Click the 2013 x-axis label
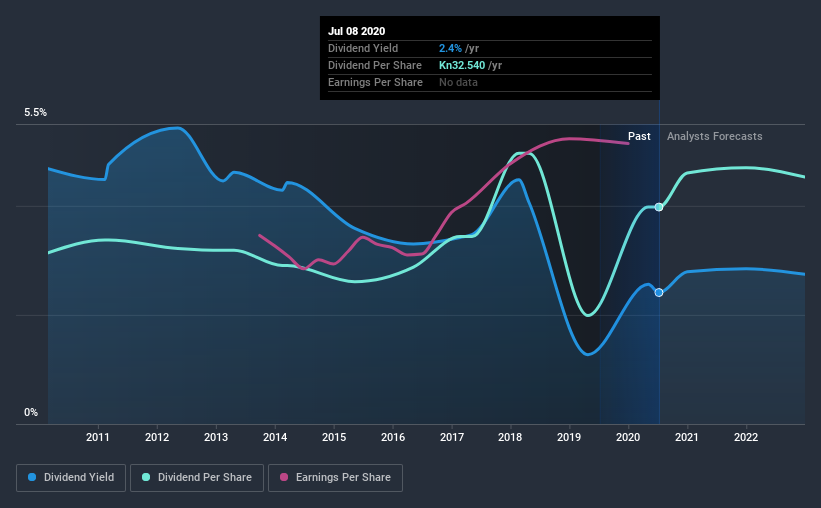 (x=216, y=437)
